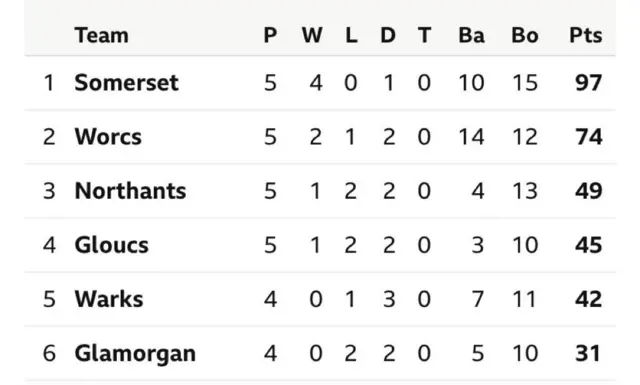This screenshot has width=640, height=385.
Task: Click the Pts column header
Action: tap(586, 35)
